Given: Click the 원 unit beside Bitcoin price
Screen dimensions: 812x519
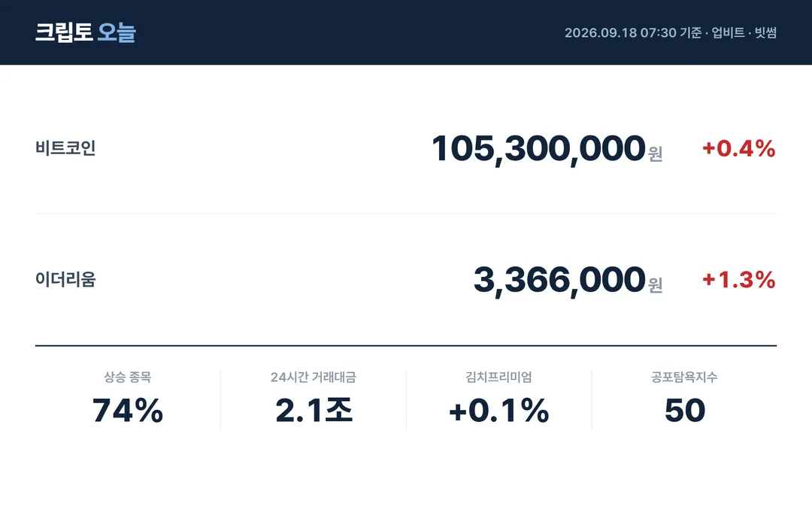Looking at the screenshot, I should point(655,154).
